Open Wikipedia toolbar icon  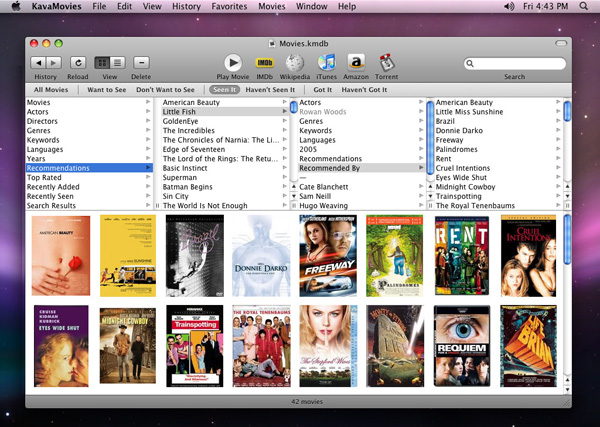coord(295,63)
